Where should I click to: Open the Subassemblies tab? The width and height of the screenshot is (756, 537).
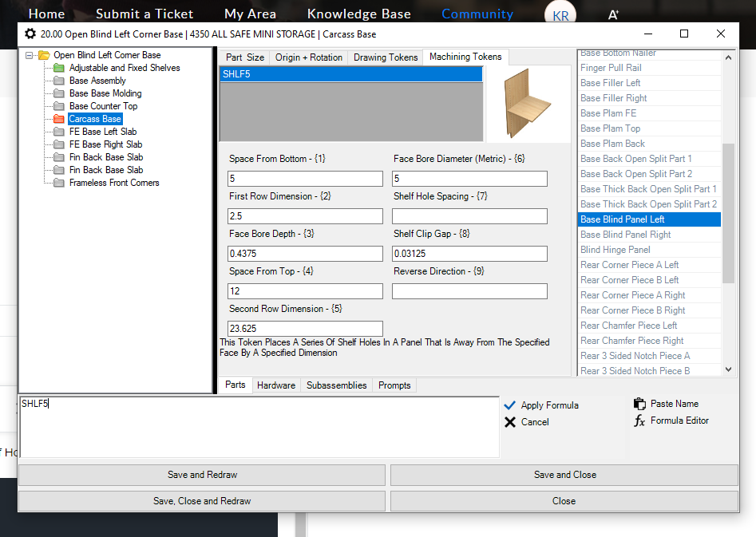coord(337,385)
